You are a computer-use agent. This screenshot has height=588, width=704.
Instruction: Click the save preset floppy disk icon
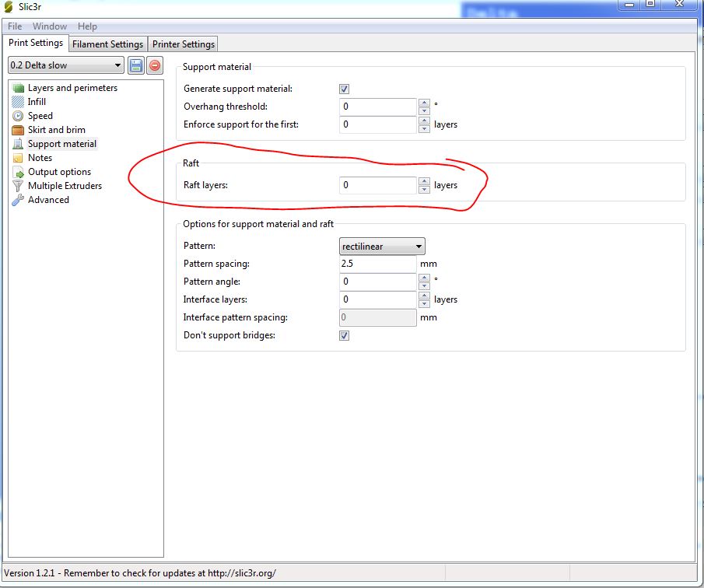point(137,66)
